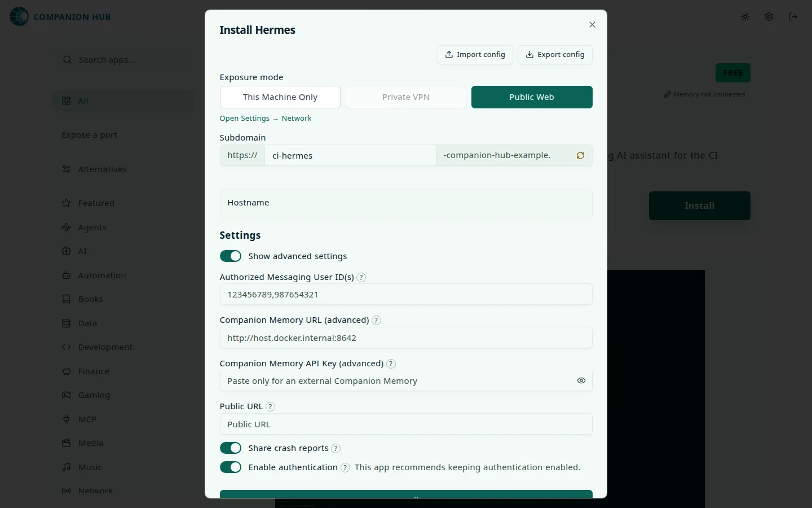Viewport: 812px width, 508px height.
Task: Toggle Show advanced settings switch
Action: [231, 256]
